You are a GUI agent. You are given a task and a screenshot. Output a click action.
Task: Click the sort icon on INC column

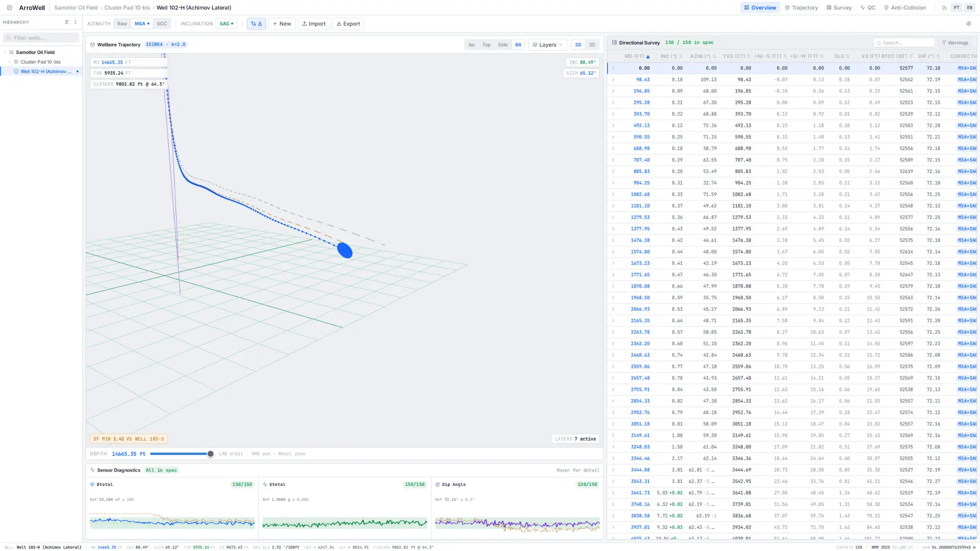coord(680,56)
